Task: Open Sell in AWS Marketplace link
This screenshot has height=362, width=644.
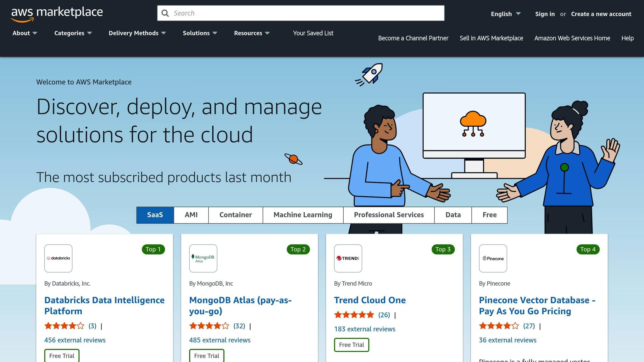Action: (x=491, y=38)
